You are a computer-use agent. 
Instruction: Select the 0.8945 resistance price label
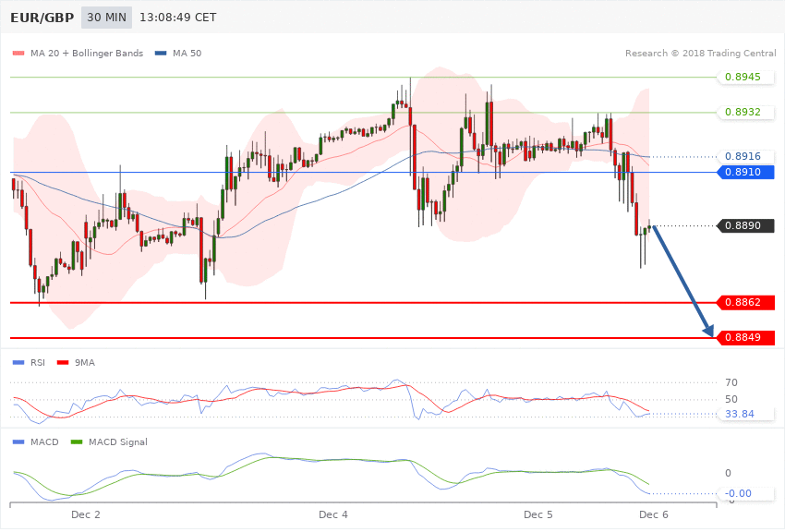(x=746, y=77)
